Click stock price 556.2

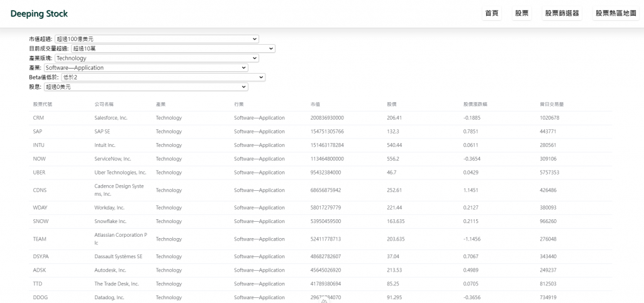[392, 159]
